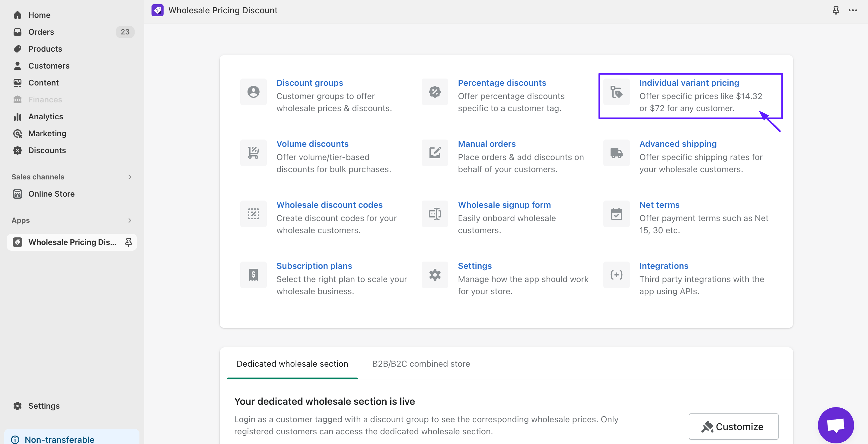Click the Online Store storefront icon
The image size is (868, 444).
point(18,194)
